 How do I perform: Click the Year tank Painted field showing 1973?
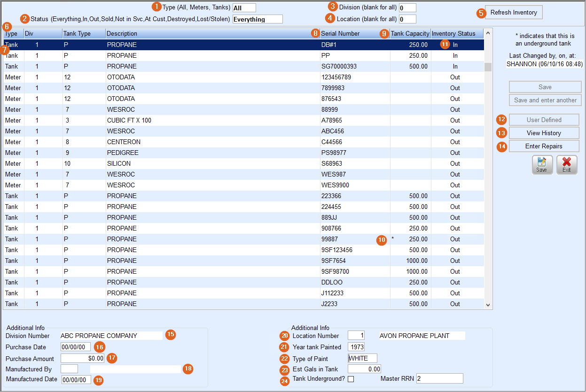356,347
